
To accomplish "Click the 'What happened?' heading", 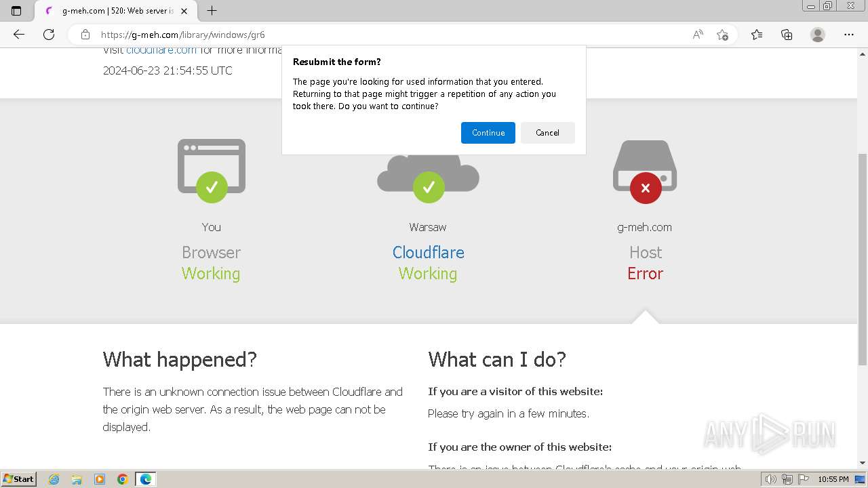I will pos(180,359).
